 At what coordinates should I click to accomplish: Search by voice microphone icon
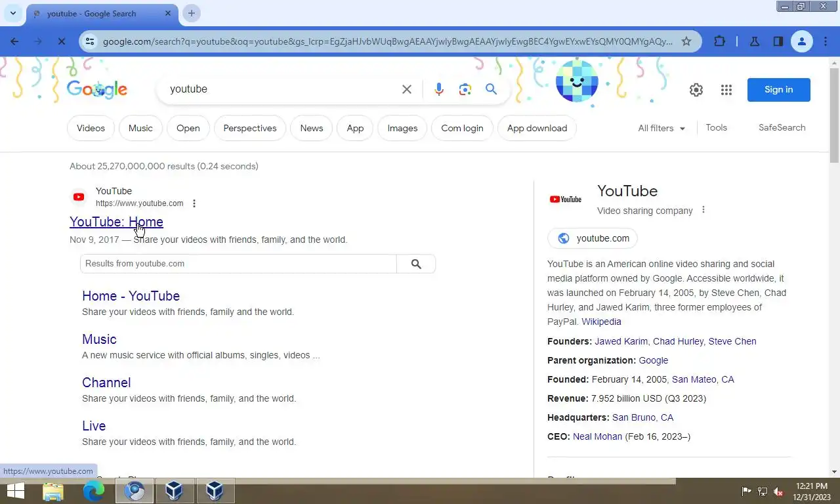[439, 89]
